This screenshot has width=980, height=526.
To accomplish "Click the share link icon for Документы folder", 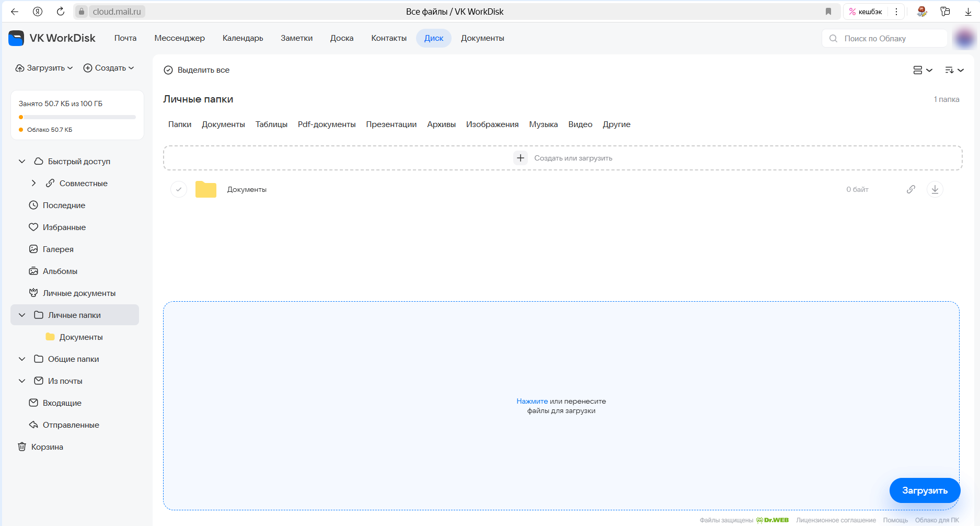I will [910, 189].
